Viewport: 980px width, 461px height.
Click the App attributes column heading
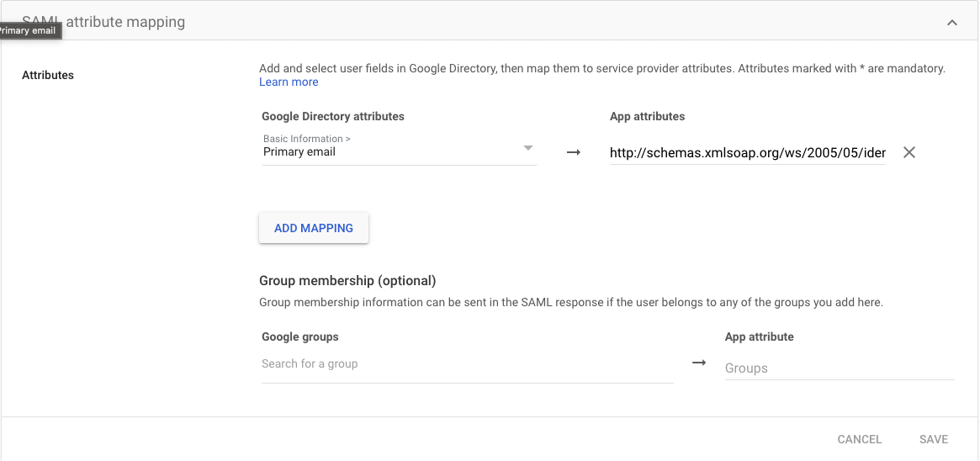pyautogui.click(x=647, y=116)
